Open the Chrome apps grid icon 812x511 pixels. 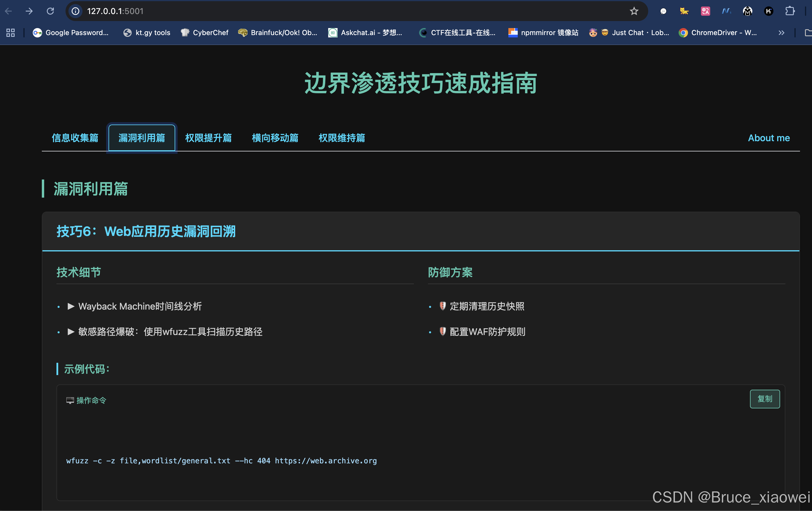point(11,33)
